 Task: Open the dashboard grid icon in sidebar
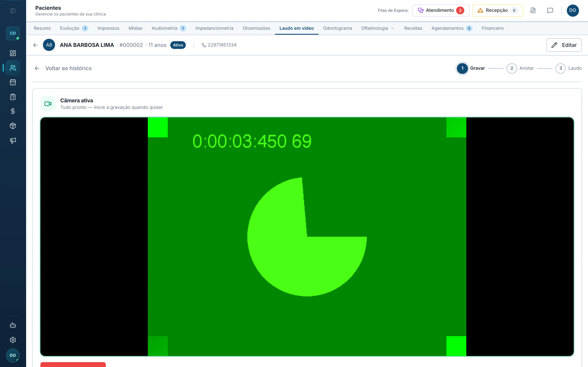(13, 53)
